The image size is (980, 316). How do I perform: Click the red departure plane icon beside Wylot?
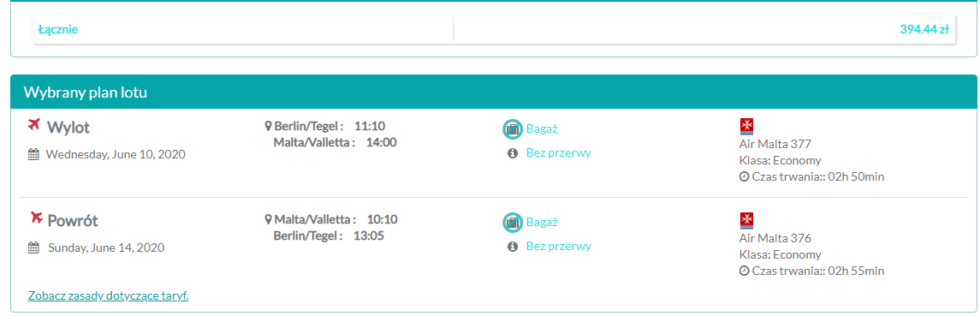(34, 124)
